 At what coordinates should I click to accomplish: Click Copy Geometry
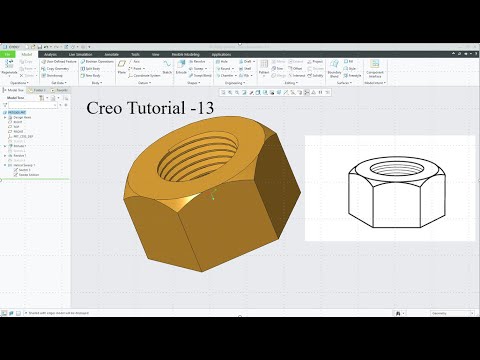[55, 68]
